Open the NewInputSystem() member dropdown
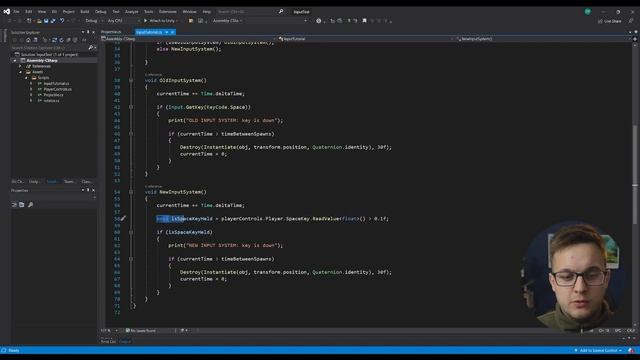Image resolution: width=640 pixels, height=360 pixels. tap(543, 39)
